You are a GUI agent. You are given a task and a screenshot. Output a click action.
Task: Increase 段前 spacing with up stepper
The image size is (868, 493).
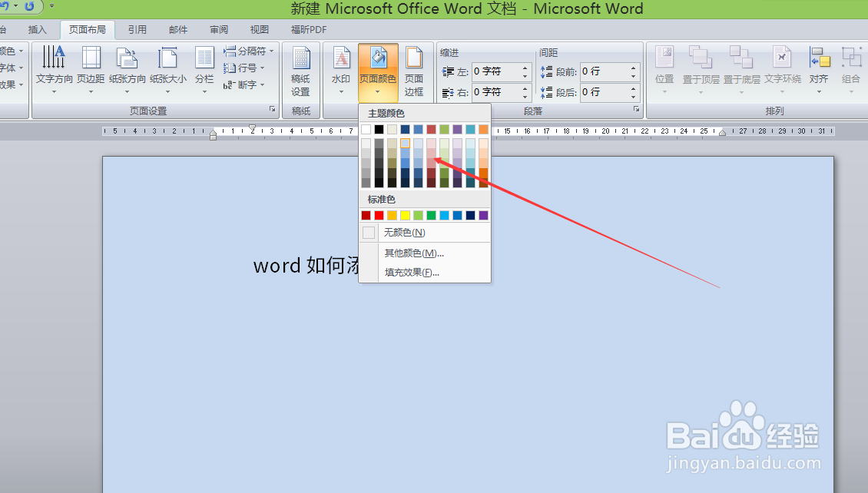pos(634,68)
